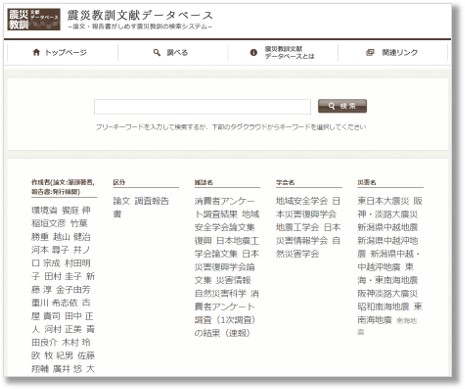Select the 新潟県中越地震 disaster tag
Image resolution: width=465 pixels, height=389 pixels.
click(x=388, y=227)
